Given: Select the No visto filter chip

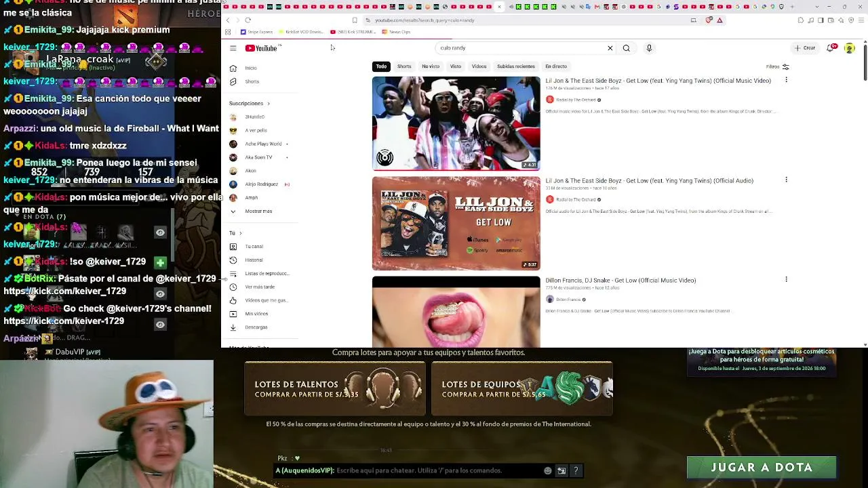Looking at the screenshot, I should [431, 66].
